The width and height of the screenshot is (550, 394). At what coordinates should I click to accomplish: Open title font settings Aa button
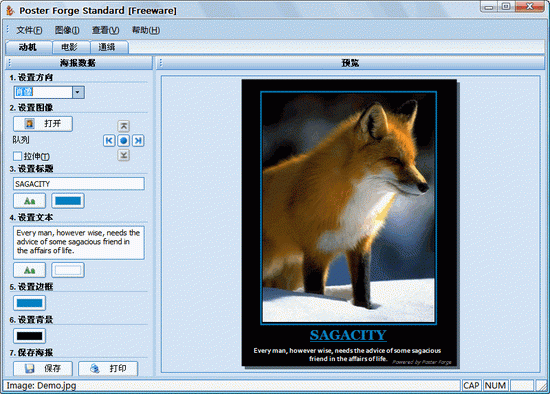click(x=29, y=201)
